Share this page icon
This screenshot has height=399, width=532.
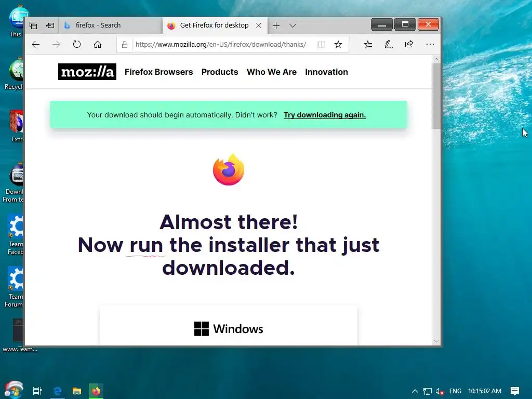click(x=409, y=45)
